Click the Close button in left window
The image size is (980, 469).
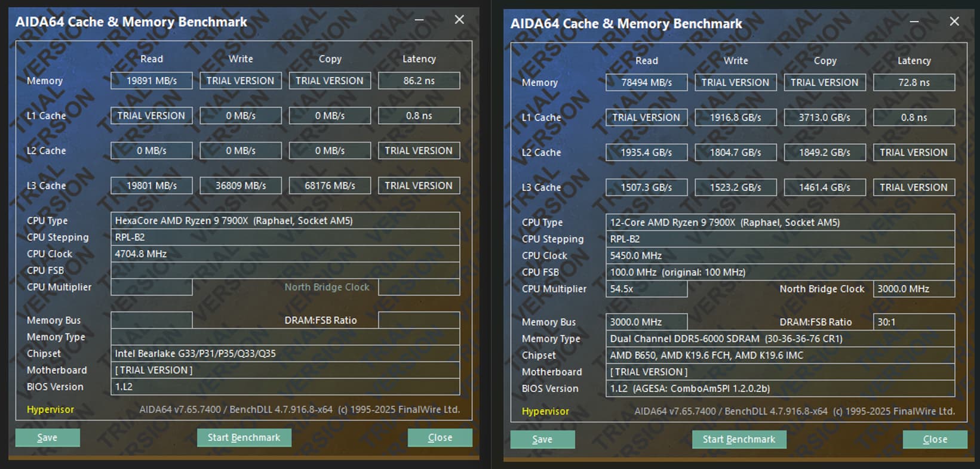coord(440,437)
